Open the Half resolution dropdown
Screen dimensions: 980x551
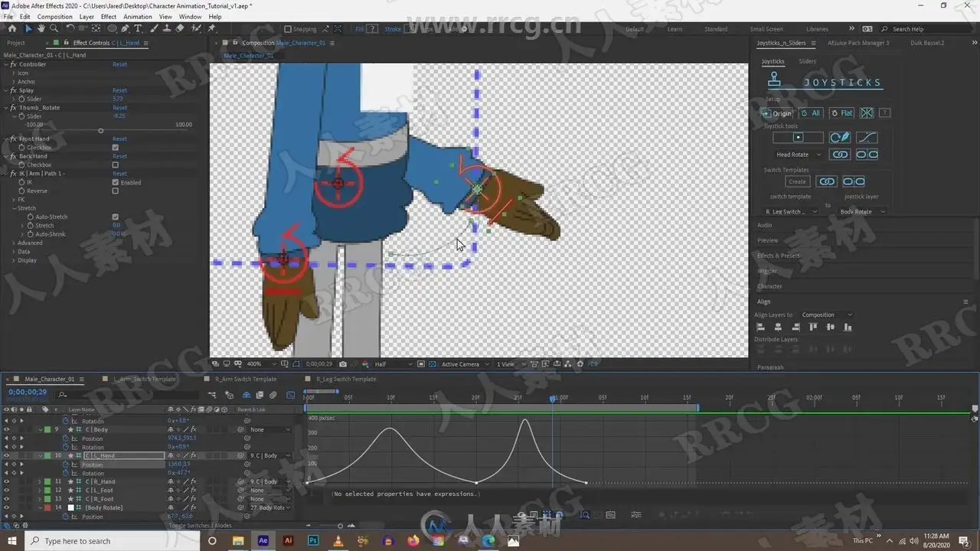pyautogui.click(x=392, y=364)
